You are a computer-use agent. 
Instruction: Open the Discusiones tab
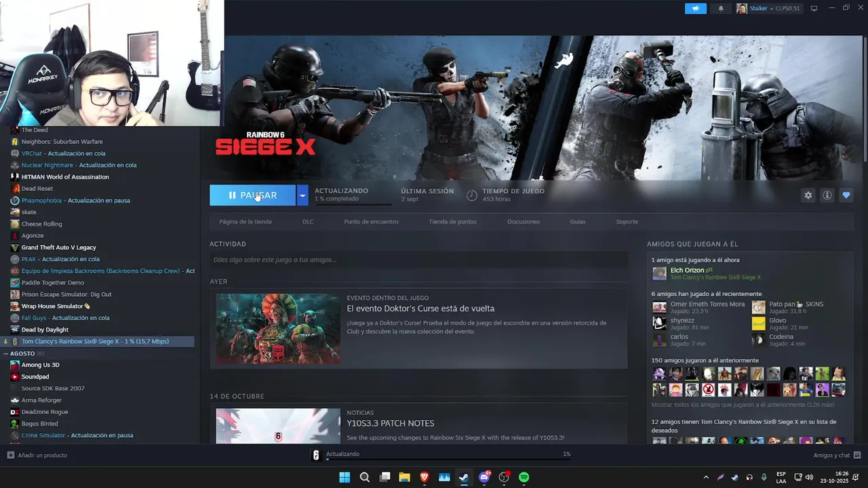tap(524, 222)
